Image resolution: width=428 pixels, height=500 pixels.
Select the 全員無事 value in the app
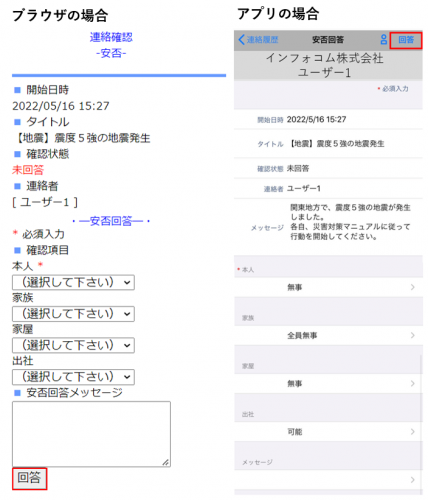302,336
